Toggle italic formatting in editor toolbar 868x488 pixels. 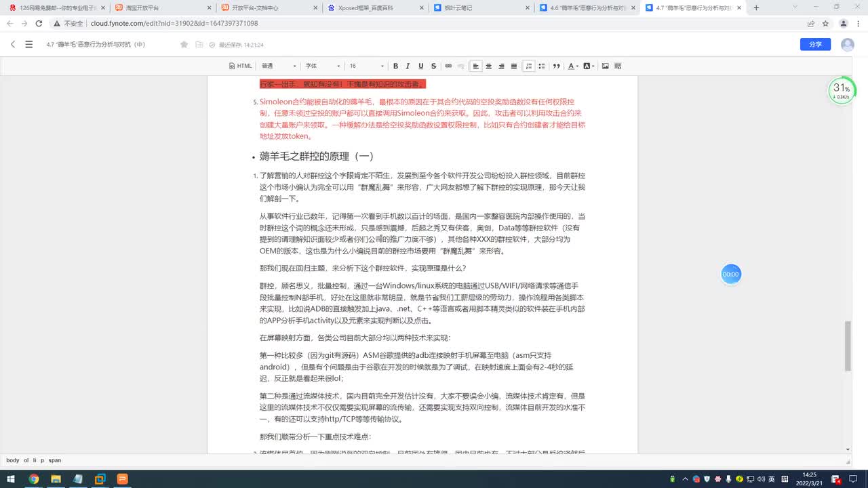click(x=408, y=66)
